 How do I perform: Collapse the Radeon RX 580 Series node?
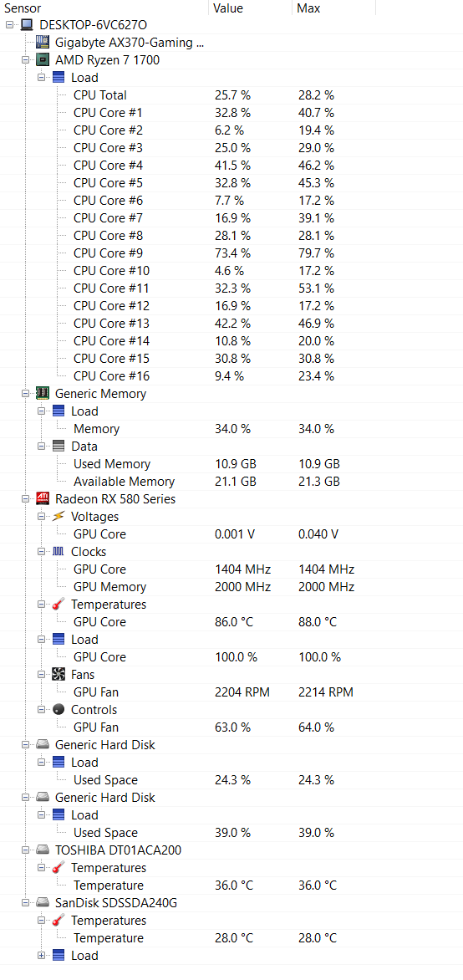click(26, 498)
